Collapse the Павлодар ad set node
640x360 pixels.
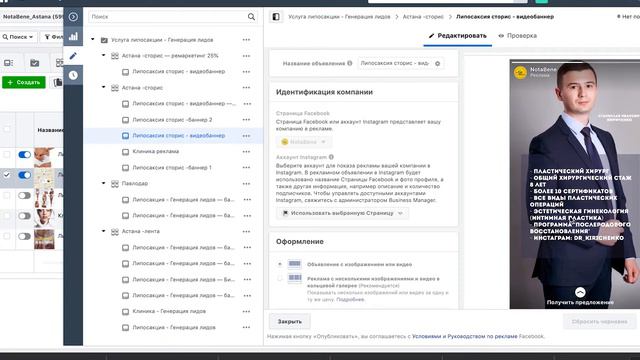coord(103,183)
